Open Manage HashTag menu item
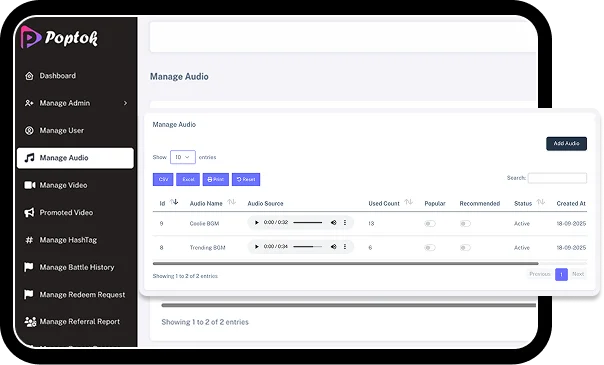Screen dimensions: 604x365 [68, 240]
